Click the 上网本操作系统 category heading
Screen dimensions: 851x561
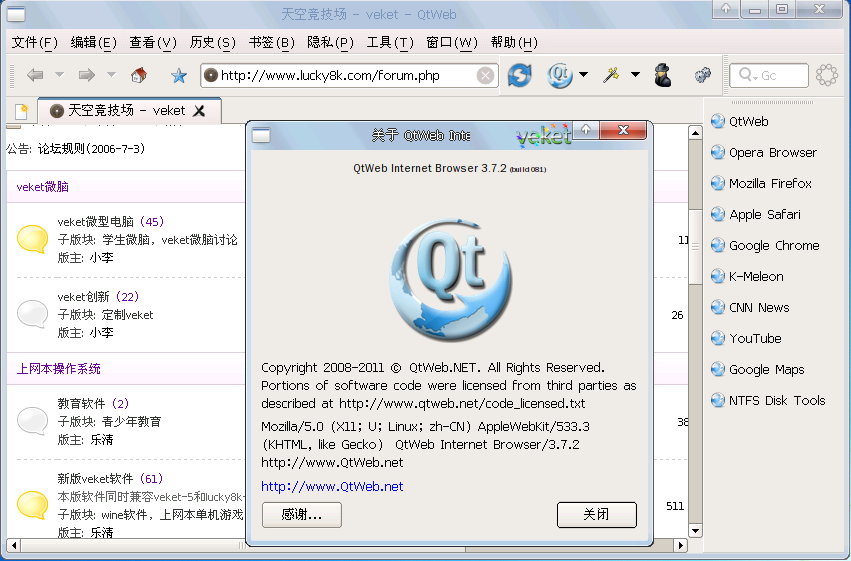pos(59,369)
